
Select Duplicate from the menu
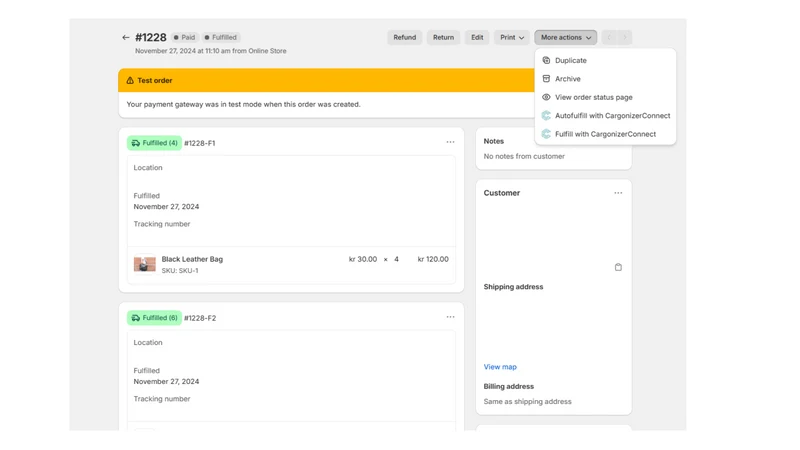[x=606, y=60]
